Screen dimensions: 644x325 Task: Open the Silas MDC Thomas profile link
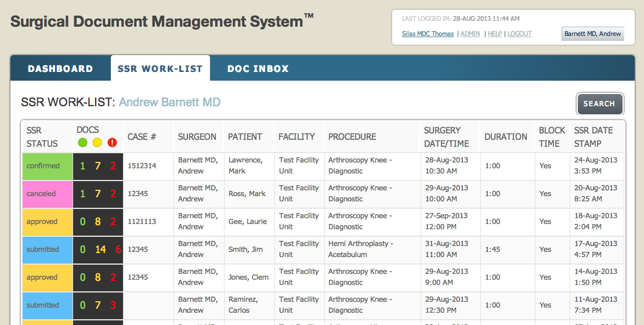(428, 34)
